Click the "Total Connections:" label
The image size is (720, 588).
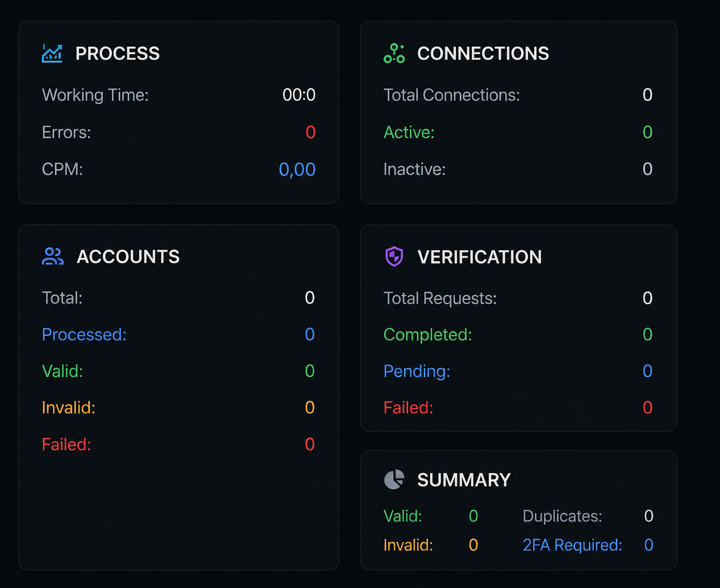point(451,95)
